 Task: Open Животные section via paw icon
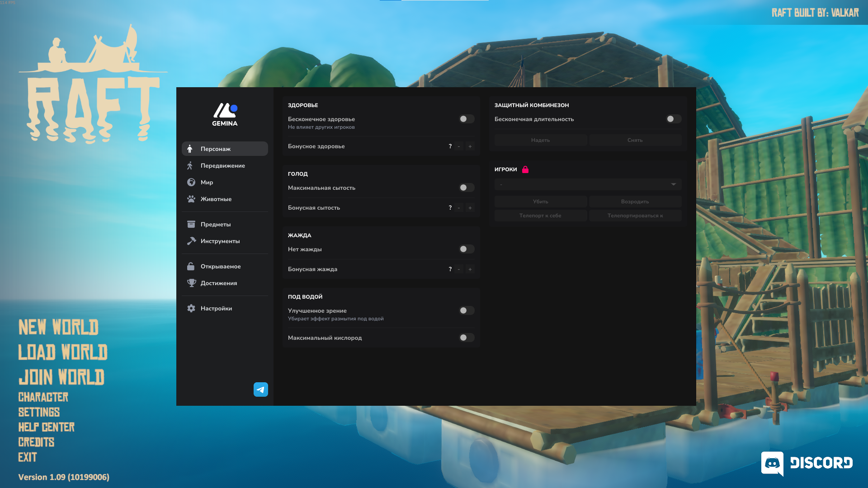coord(191,199)
